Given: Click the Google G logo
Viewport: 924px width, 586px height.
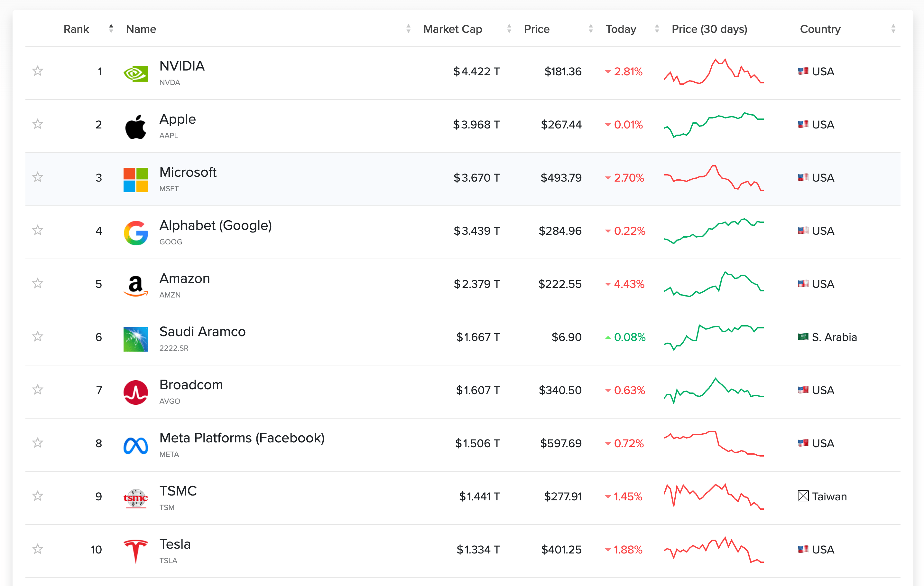Looking at the screenshot, I should [135, 233].
